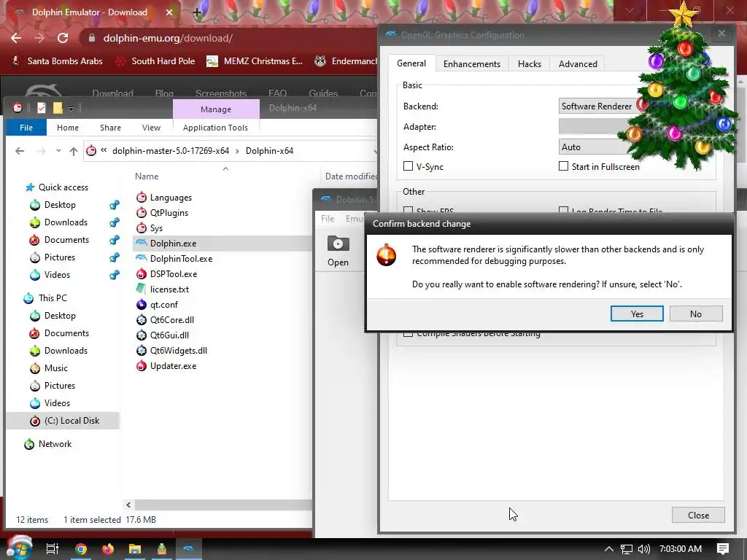
Task: Close the Graphics Configuration dialog
Action: click(x=698, y=516)
